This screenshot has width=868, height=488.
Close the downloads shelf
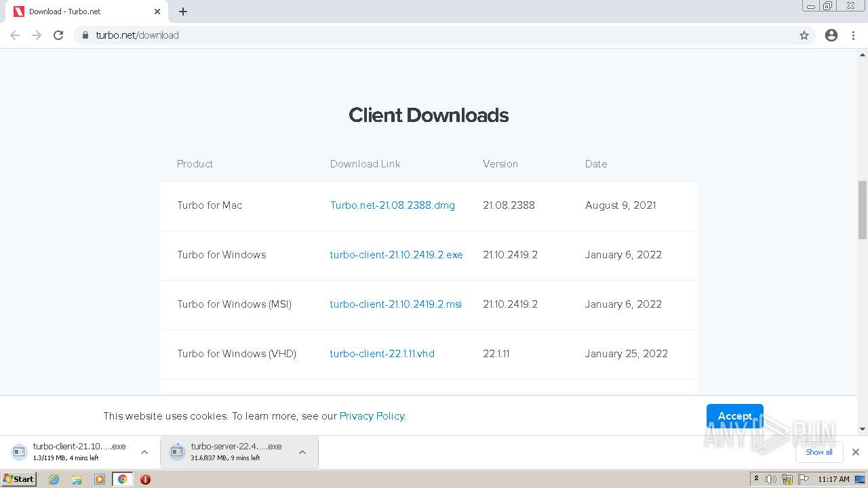tap(856, 452)
